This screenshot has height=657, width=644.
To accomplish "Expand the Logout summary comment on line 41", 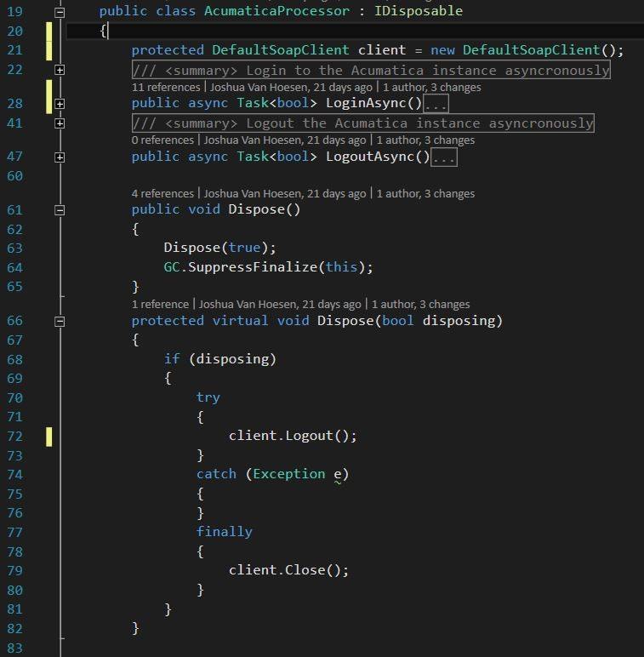I will pos(60,123).
